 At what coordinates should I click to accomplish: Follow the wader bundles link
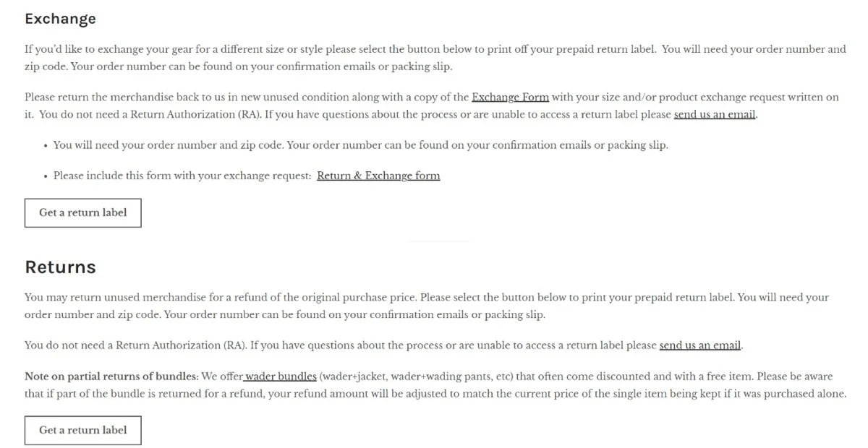pyautogui.click(x=281, y=376)
